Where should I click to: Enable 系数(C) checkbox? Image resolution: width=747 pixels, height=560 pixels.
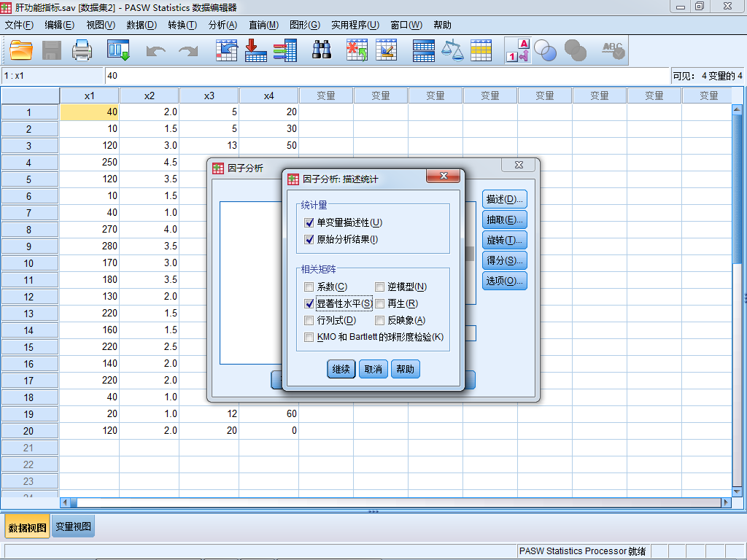[309, 287]
